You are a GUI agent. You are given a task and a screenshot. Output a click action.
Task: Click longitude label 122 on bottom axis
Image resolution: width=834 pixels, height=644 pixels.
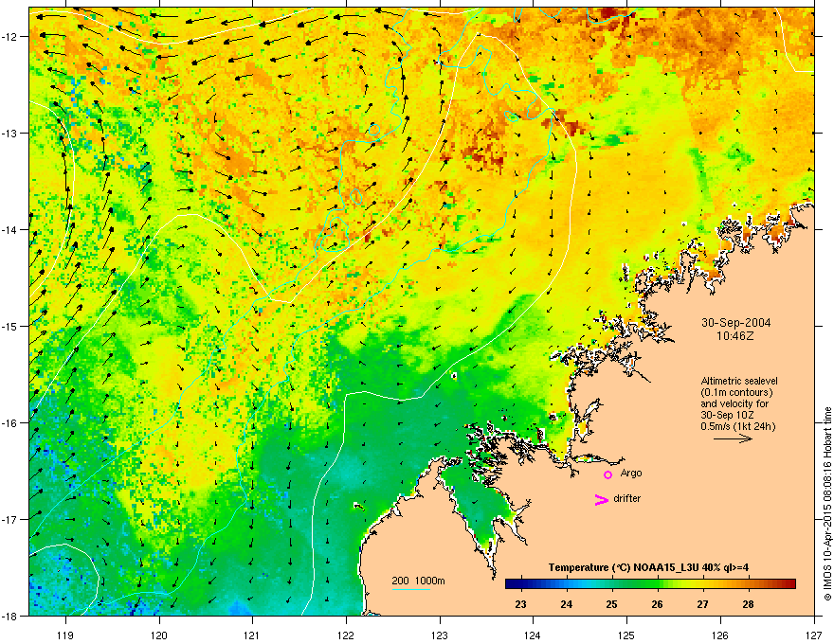click(346, 635)
